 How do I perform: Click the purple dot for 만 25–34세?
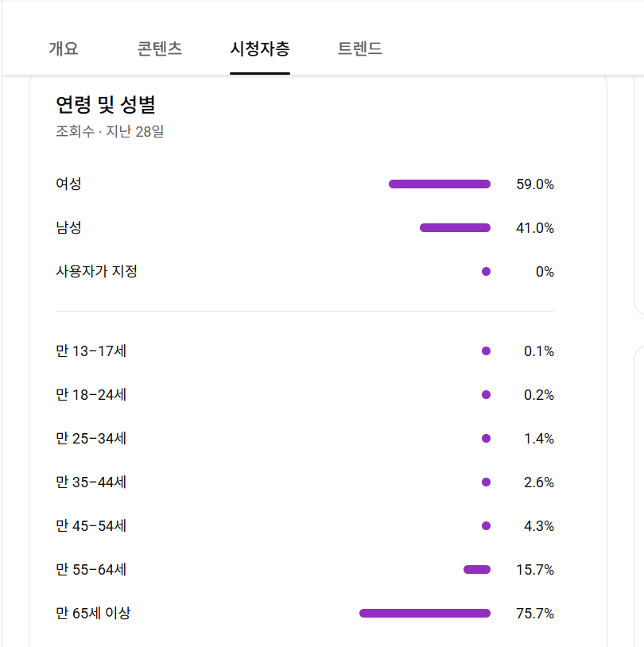pyautogui.click(x=486, y=439)
